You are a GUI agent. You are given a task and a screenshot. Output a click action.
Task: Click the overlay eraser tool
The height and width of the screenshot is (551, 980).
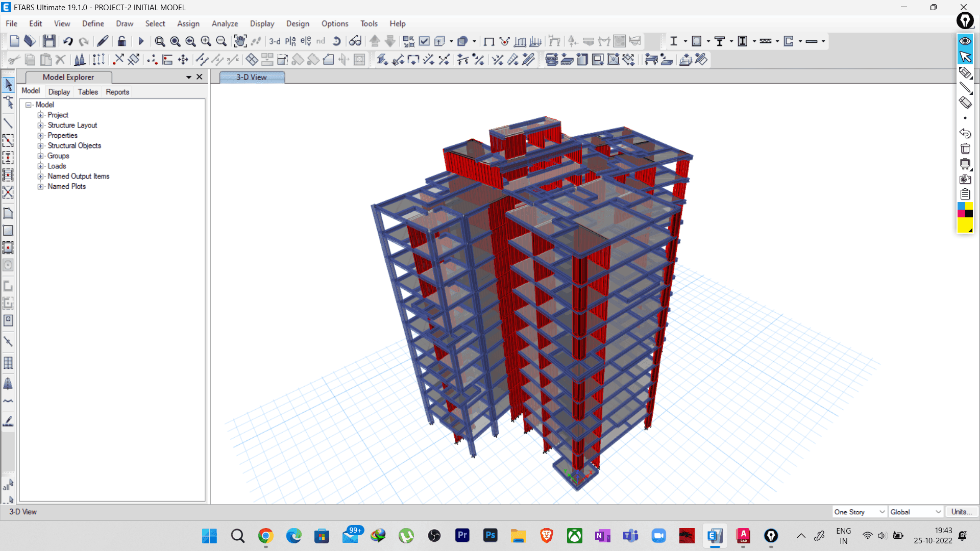point(965,103)
